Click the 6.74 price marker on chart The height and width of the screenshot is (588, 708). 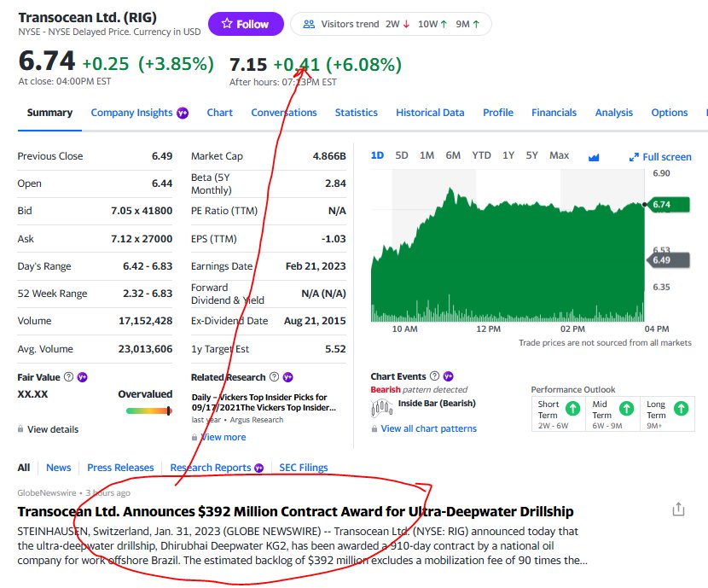click(667, 205)
